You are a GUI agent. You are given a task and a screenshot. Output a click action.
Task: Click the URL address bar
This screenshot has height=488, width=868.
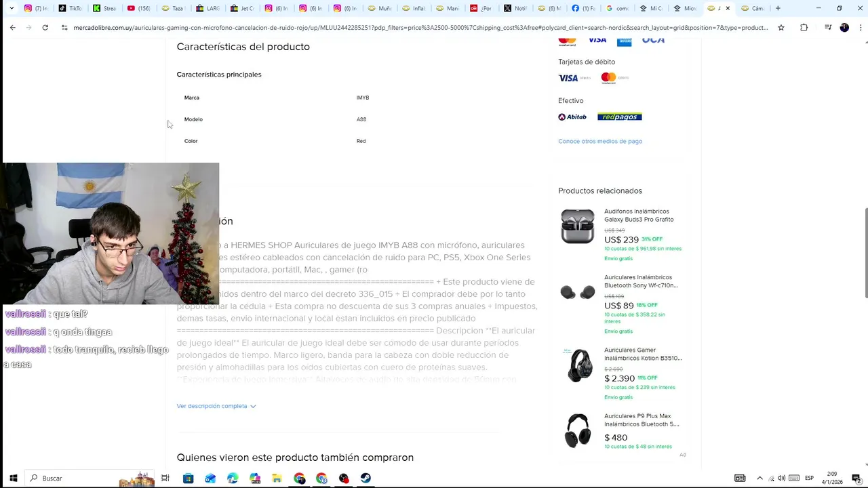pyautogui.click(x=420, y=28)
